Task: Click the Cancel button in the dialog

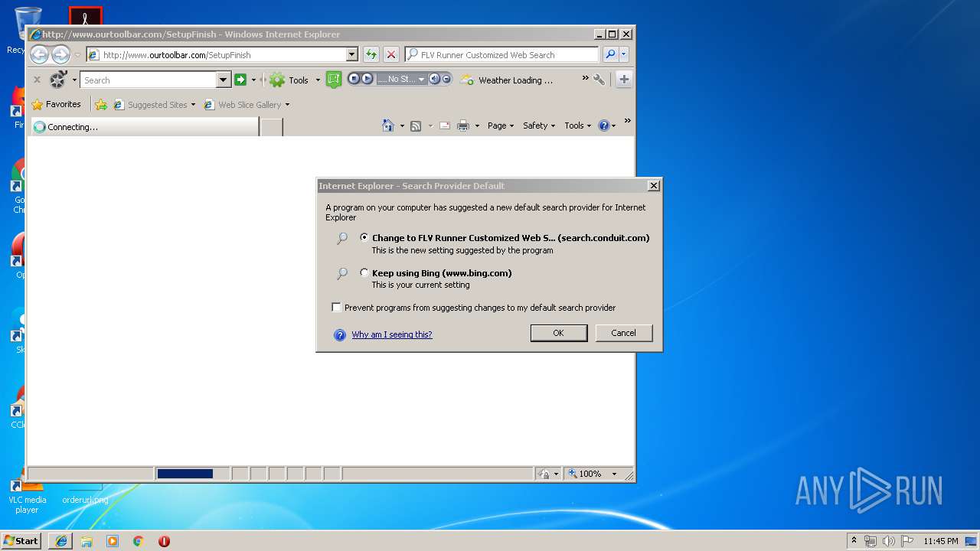Action: pyautogui.click(x=623, y=333)
